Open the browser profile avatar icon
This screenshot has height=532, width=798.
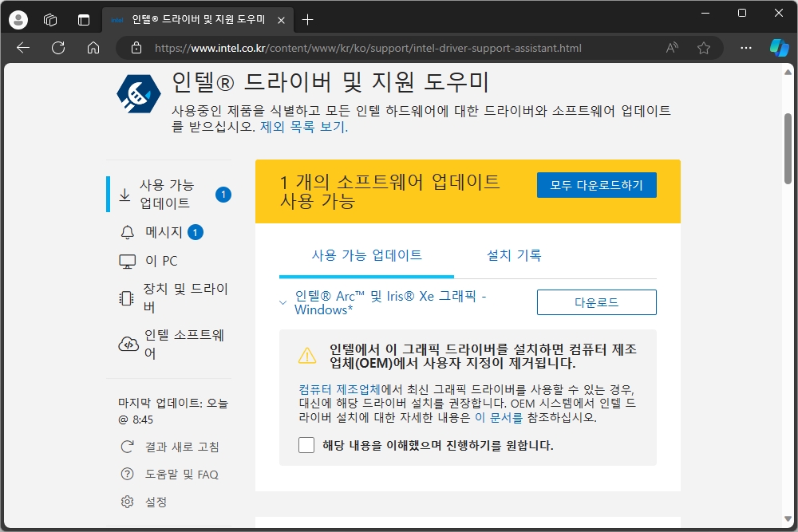click(18, 20)
